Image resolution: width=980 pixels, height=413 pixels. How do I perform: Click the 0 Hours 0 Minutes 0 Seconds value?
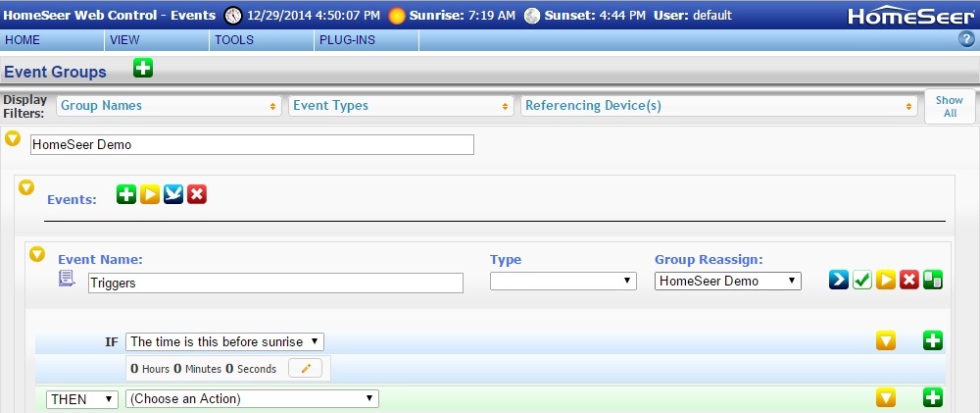pyautogui.click(x=203, y=369)
